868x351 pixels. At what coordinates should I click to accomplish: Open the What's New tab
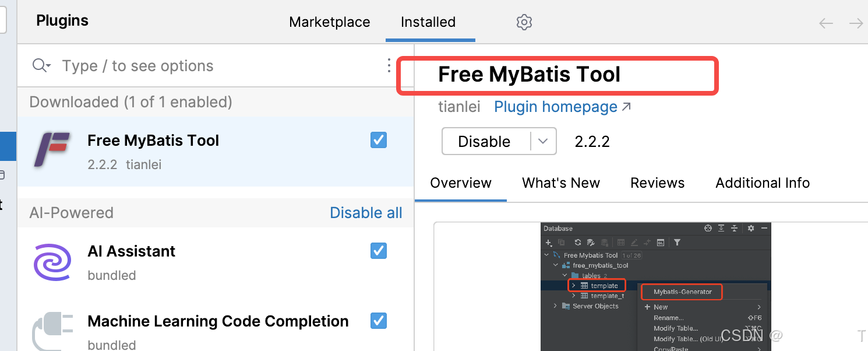[560, 182]
